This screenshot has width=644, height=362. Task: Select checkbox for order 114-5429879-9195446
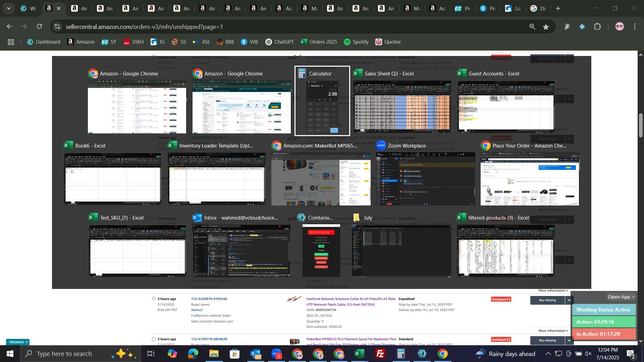pos(154,299)
